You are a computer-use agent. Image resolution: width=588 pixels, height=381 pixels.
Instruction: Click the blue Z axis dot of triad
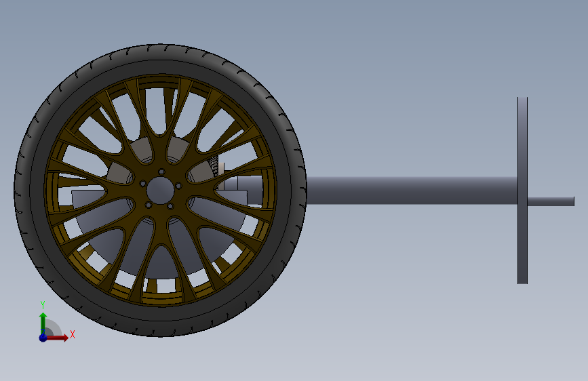click(43, 338)
